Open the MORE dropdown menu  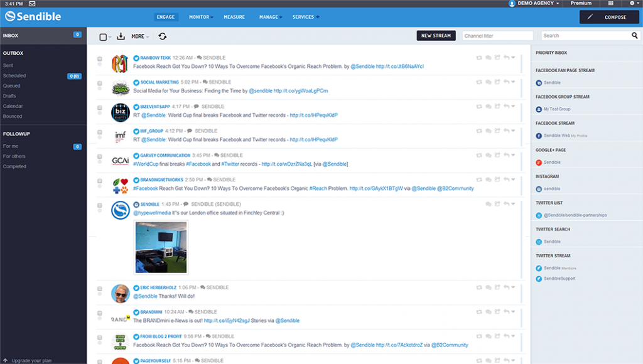139,36
